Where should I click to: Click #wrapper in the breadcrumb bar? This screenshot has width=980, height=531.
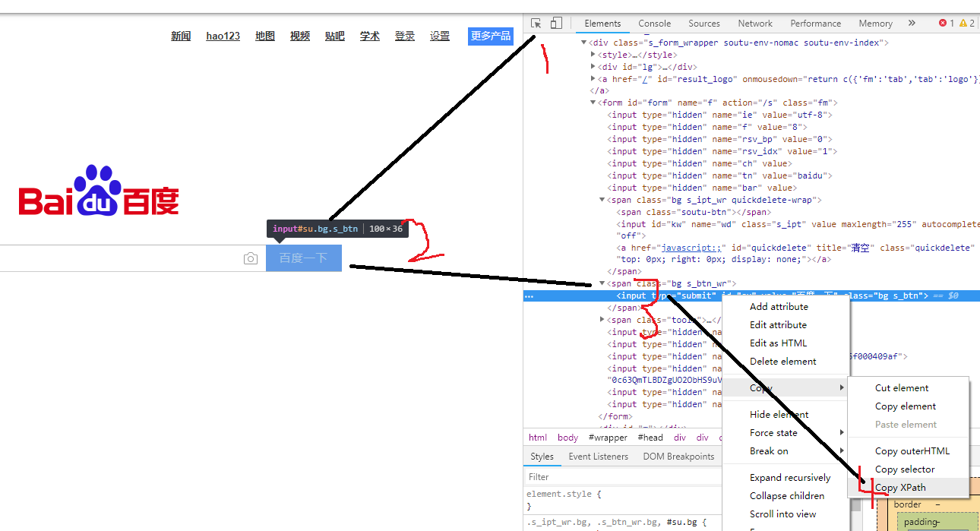point(609,438)
